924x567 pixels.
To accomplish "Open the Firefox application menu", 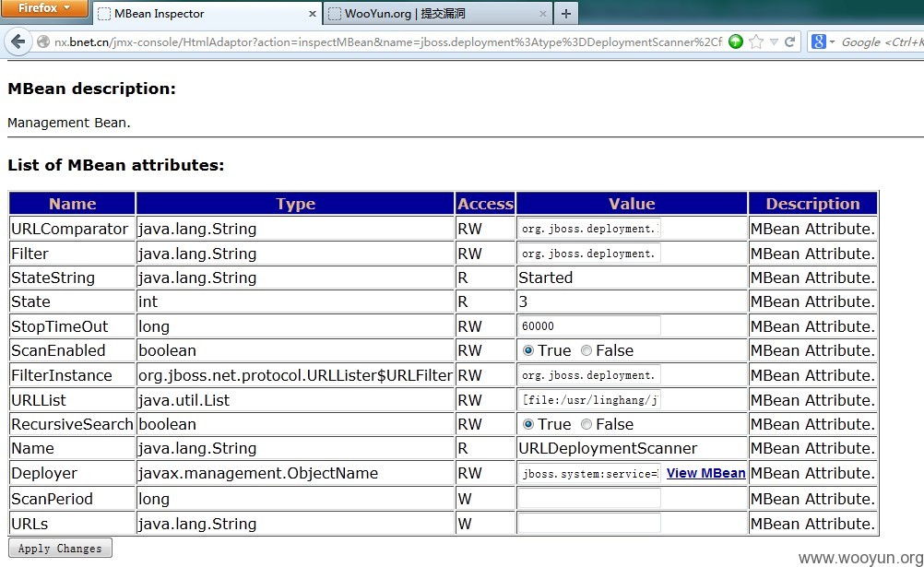I will click(x=44, y=8).
